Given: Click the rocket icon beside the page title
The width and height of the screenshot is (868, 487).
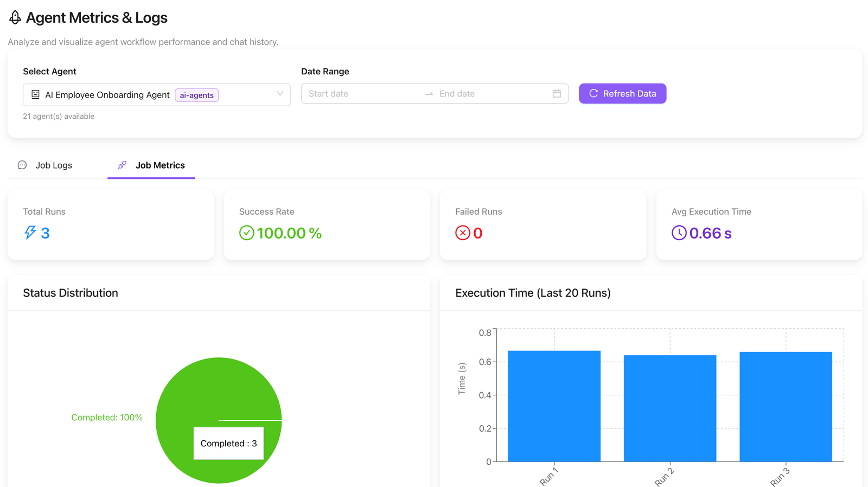Looking at the screenshot, I should coord(15,18).
